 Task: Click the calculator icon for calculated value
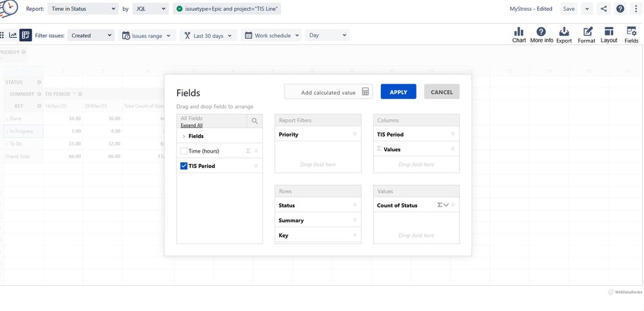[x=366, y=92]
